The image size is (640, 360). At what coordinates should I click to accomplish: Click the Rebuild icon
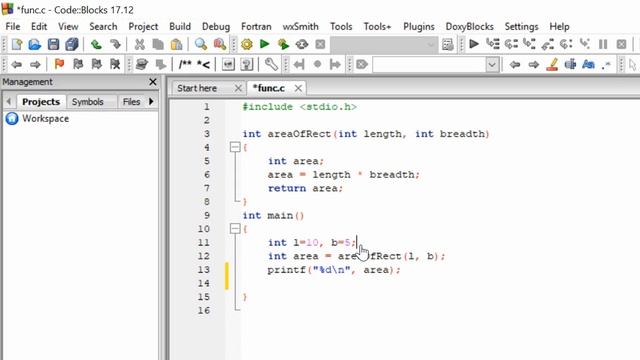pyautogui.click(x=302, y=44)
